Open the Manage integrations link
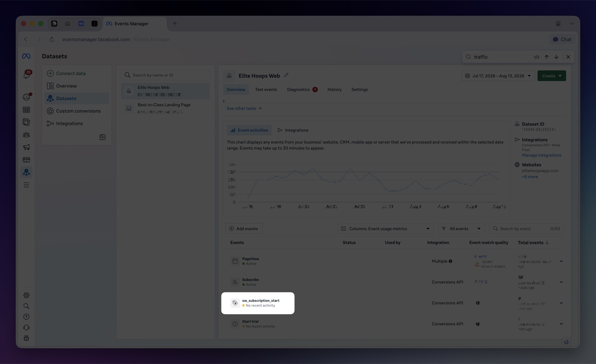Image resolution: width=596 pixels, height=364 pixels. [x=541, y=155]
